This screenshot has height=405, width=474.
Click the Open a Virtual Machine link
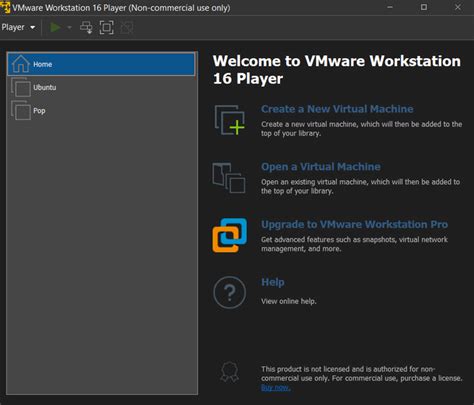(321, 167)
